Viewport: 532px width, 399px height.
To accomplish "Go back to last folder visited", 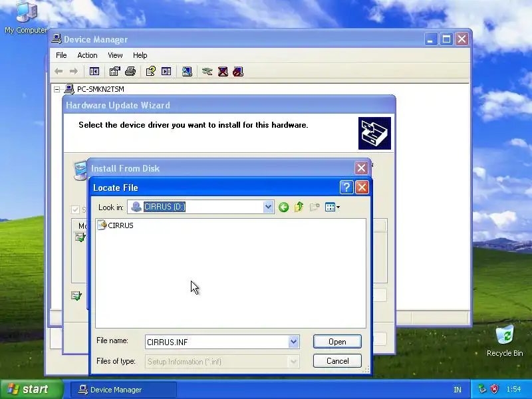I will click(284, 207).
